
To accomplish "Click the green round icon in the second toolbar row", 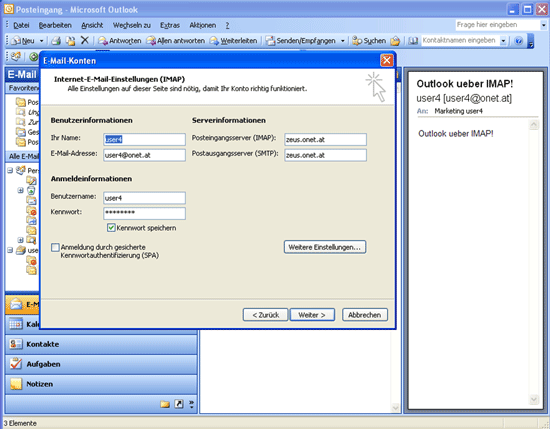I will (33, 56).
